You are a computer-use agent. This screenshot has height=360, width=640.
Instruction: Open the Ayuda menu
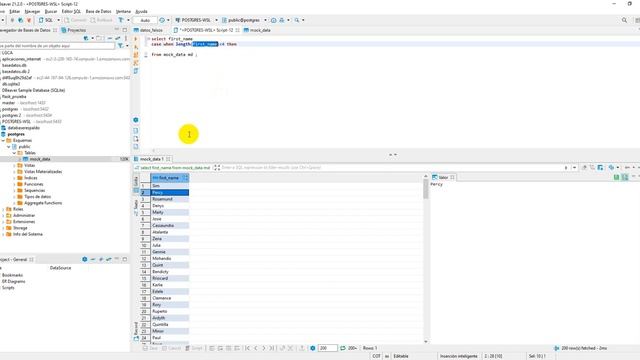coord(141,11)
